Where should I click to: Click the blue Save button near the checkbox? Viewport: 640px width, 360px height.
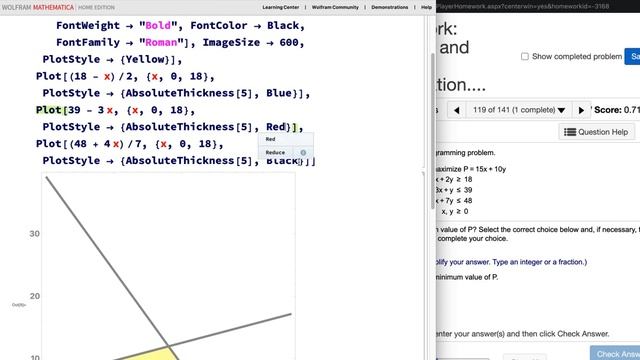coord(632,56)
